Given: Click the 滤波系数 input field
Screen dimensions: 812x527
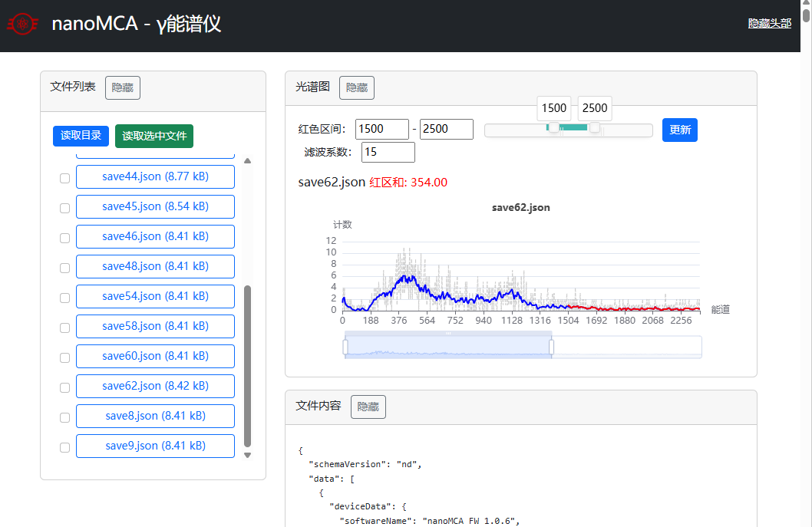Looking at the screenshot, I should (x=388, y=152).
